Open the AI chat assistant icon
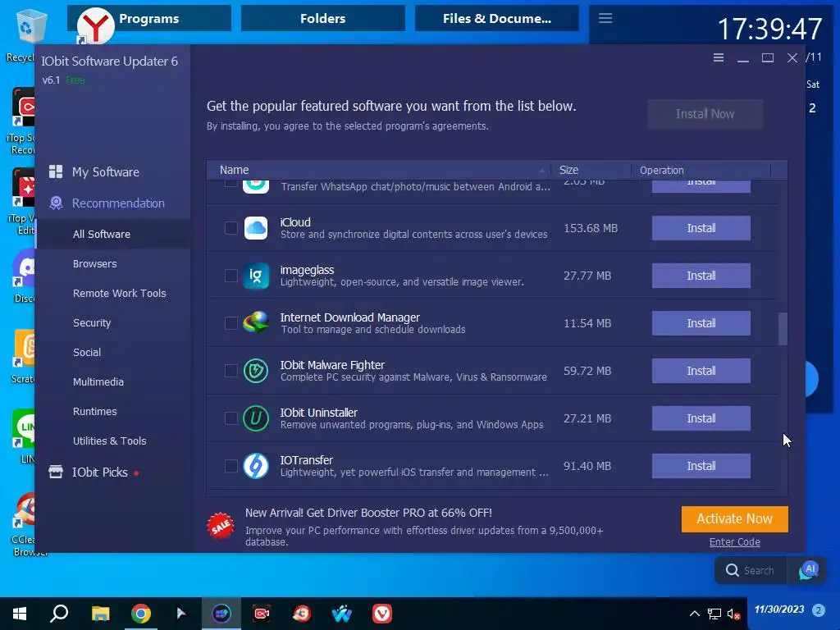Image resolution: width=840 pixels, height=630 pixels. [x=808, y=571]
